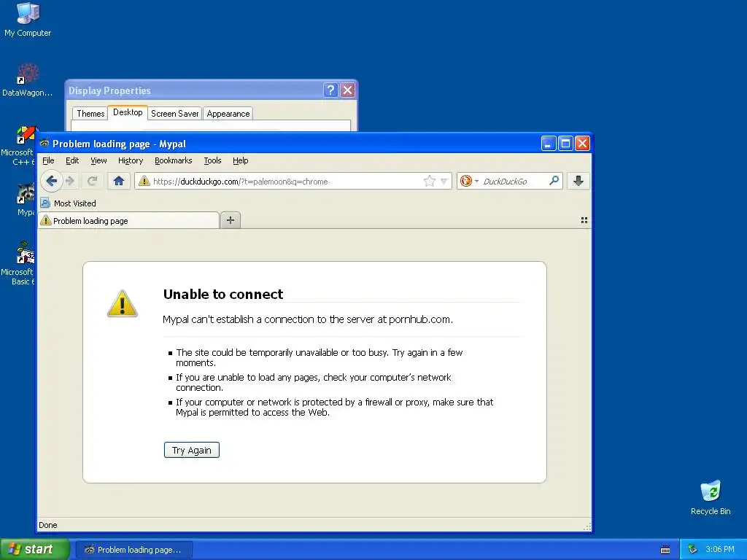Open the Help menu
The width and height of the screenshot is (747, 560).
241,160
